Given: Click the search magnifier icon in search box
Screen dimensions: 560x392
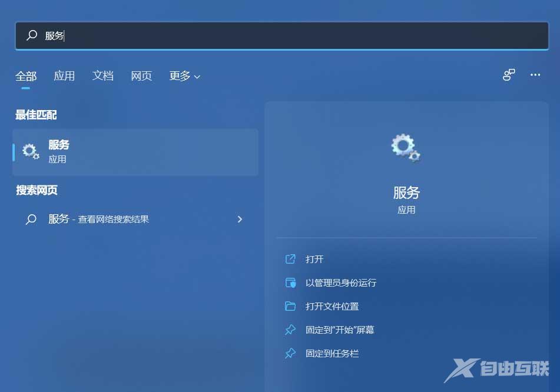Looking at the screenshot, I should coord(31,35).
